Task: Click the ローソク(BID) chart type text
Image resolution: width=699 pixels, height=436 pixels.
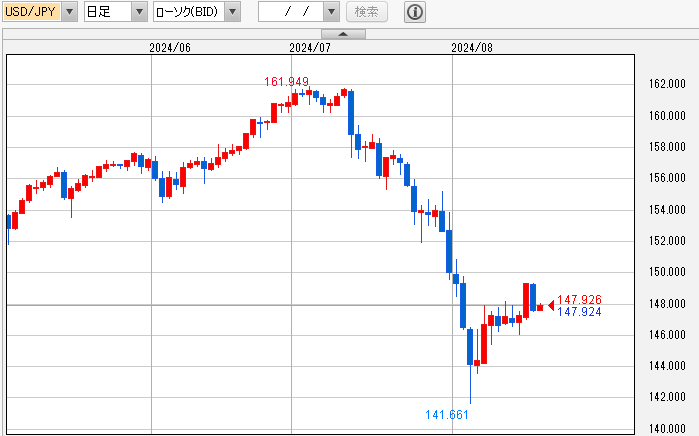Action: (189, 12)
